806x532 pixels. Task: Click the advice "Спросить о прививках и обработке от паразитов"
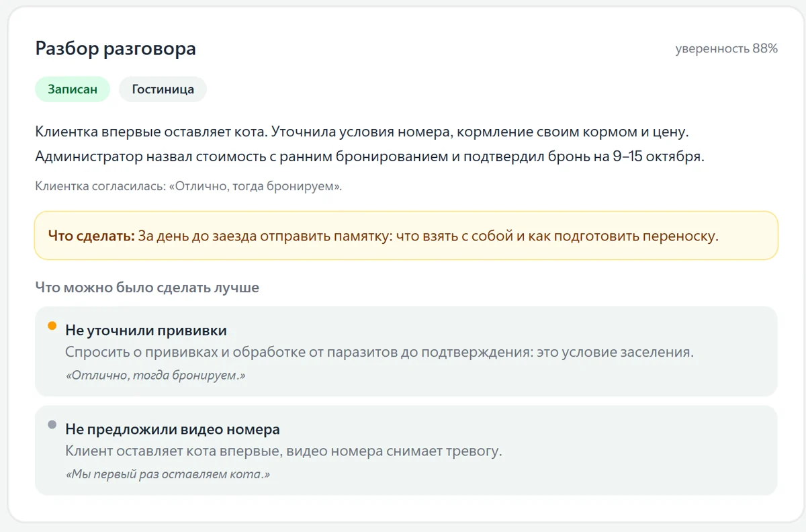pyautogui.click(x=379, y=352)
